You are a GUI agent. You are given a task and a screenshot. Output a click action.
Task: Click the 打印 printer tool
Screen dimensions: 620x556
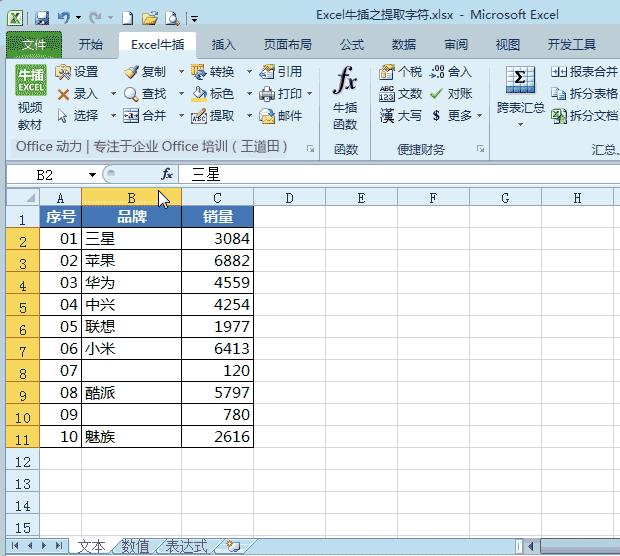click(x=281, y=94)
